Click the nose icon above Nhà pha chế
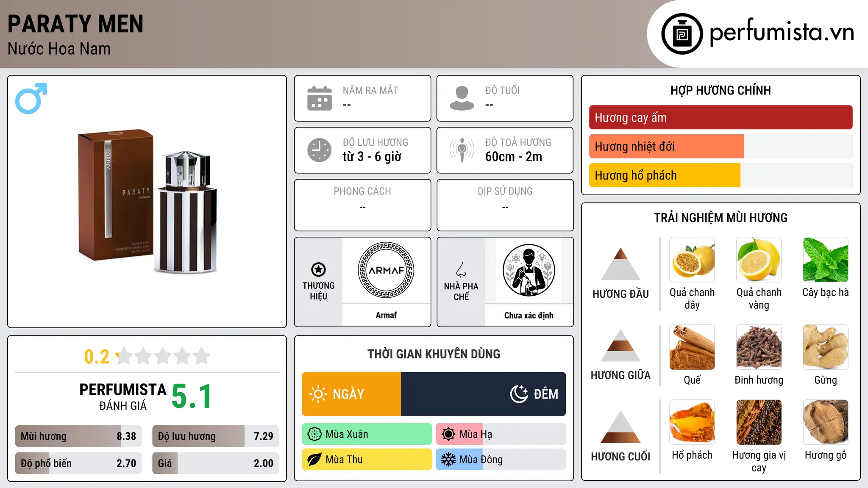 pos(461,269)
